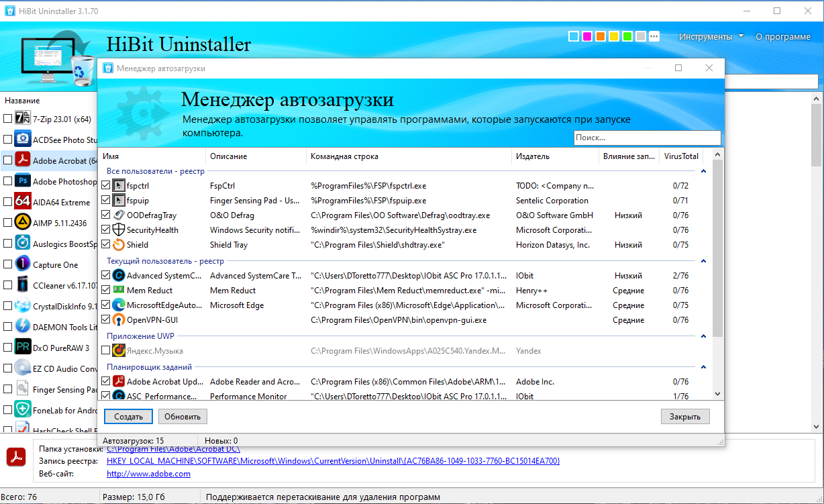This screenshot has width=824, height=504.
Task: Click the MicrosoftEdgeAuto entry icon
Action: (119, 305)
